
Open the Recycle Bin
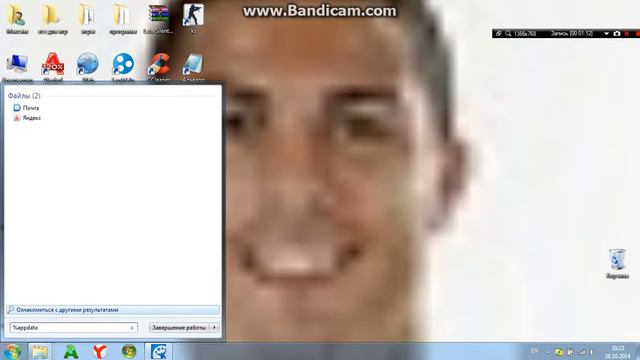click(x=617, y=263)
